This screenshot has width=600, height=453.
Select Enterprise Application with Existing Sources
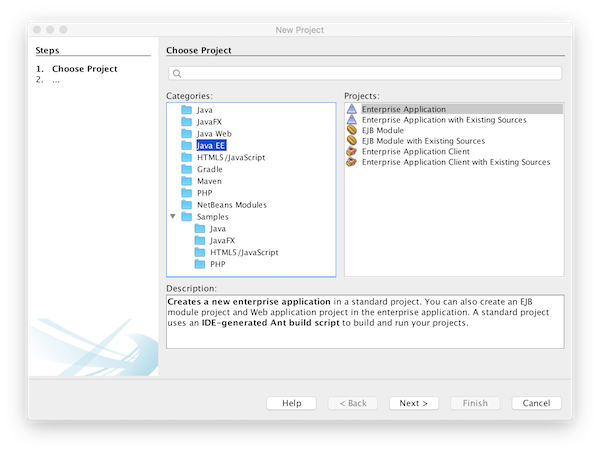443,120
